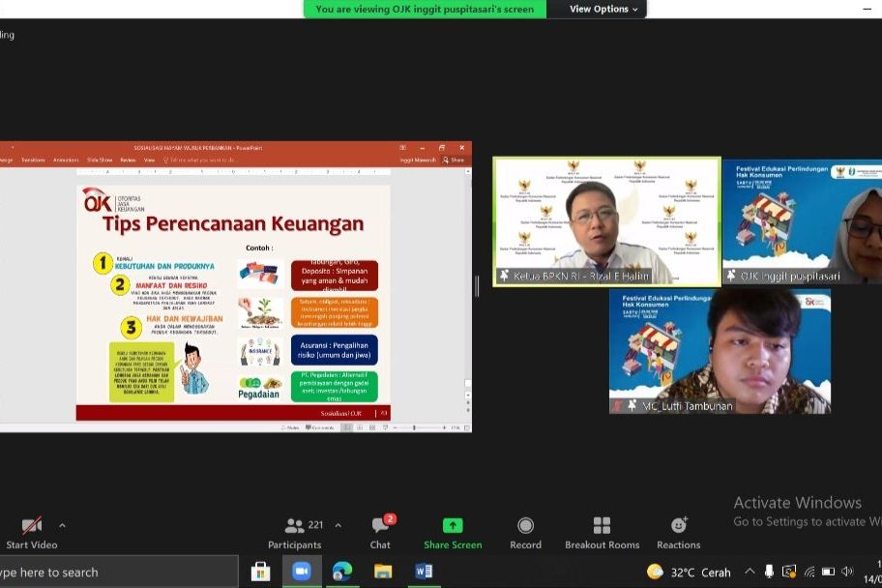This screenshot has height=588, width=882.
Task: Start video with the camera icon
Action: click(32, 525)
